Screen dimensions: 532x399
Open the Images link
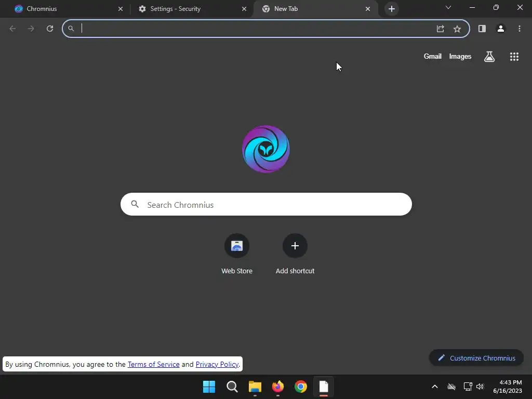click(460, 56)
